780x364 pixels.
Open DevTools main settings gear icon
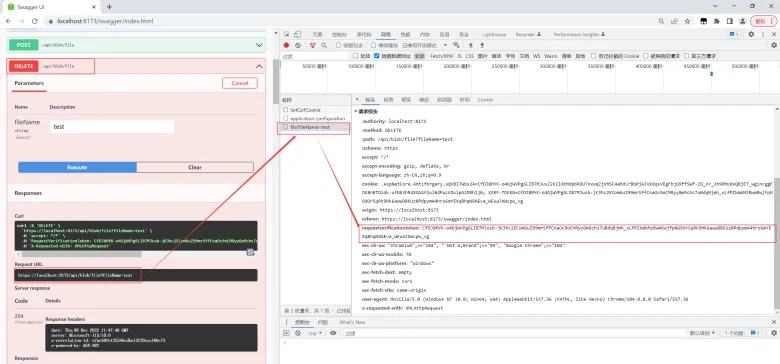[751, 34]
